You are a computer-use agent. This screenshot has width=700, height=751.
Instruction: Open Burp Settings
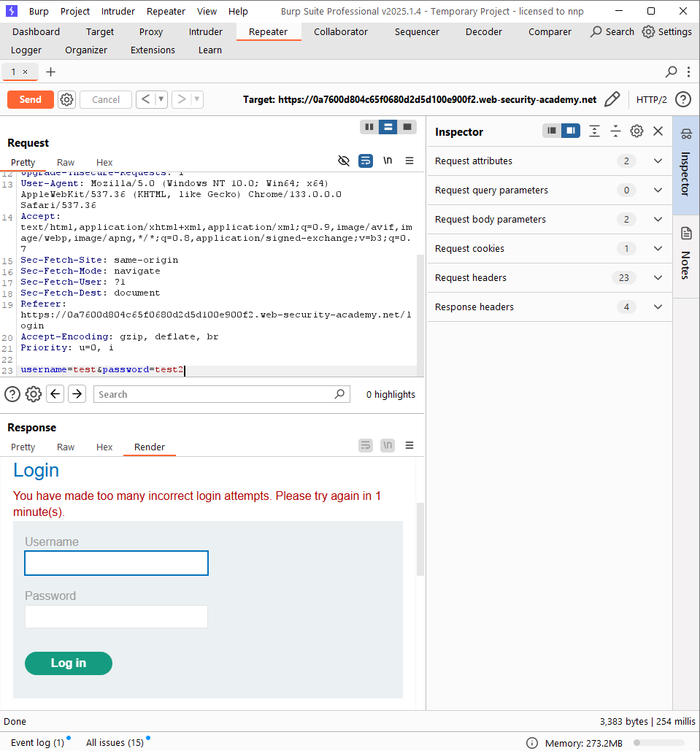tap(667, 31)
